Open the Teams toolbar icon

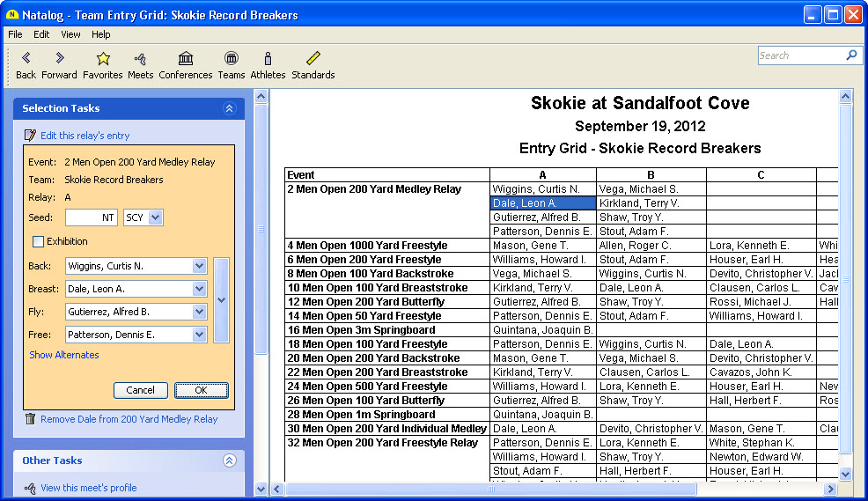click(231, 59)
